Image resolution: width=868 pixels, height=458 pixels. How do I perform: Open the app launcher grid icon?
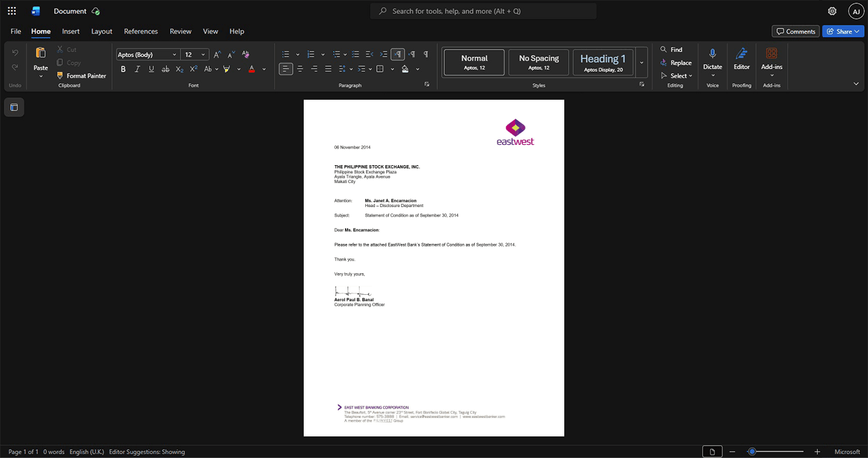11,11
